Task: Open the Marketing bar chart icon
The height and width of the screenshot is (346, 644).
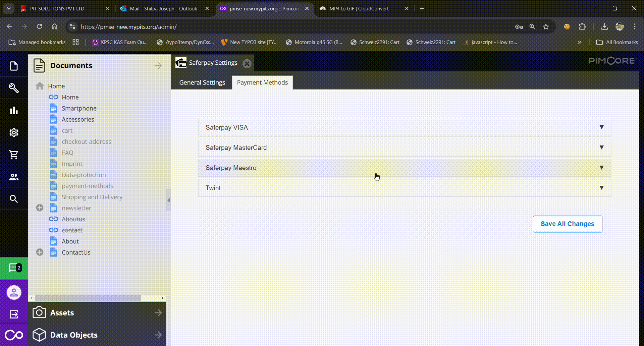Action: 14,110
